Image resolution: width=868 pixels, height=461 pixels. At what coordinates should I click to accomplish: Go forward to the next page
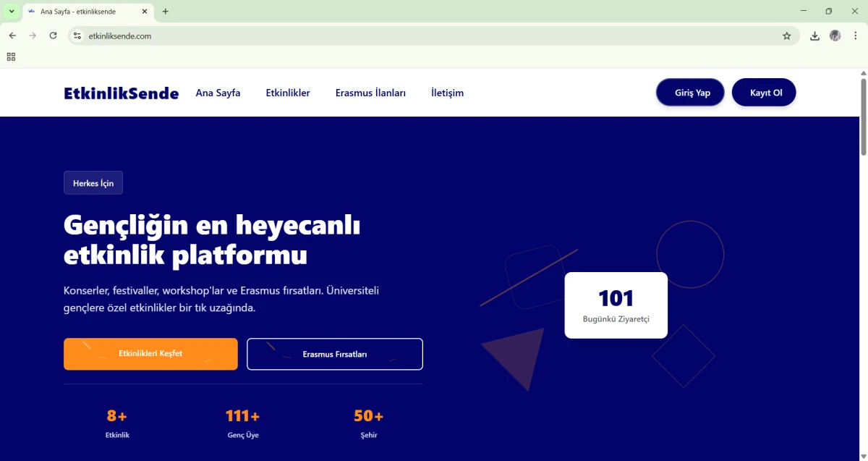click(32, 35)
